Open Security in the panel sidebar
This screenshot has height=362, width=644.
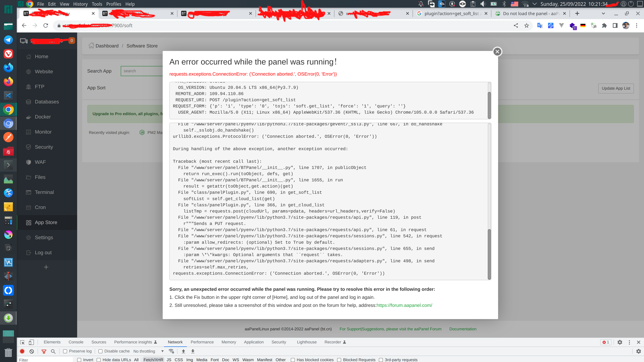[x=47, y=147]
